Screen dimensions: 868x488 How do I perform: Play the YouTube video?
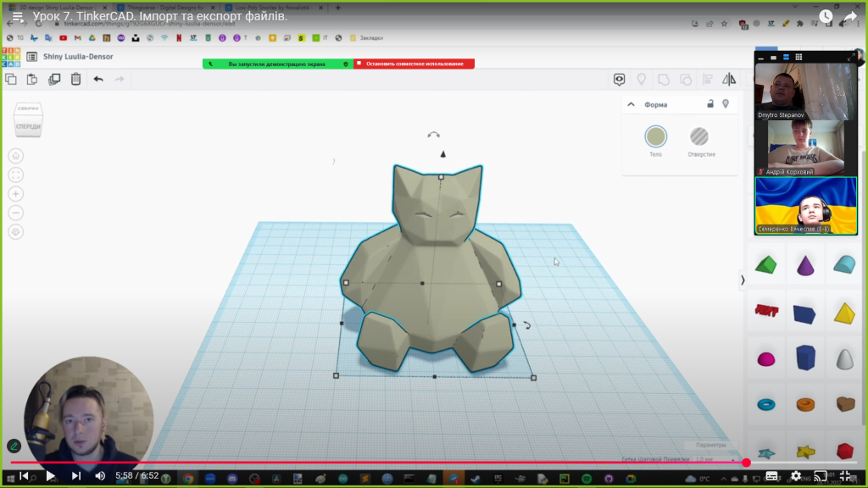coord(50,476)
